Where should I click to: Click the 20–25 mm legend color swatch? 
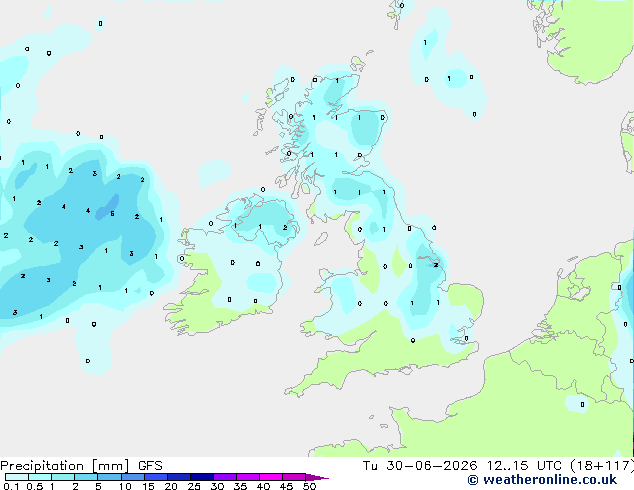tap(179, 477)
